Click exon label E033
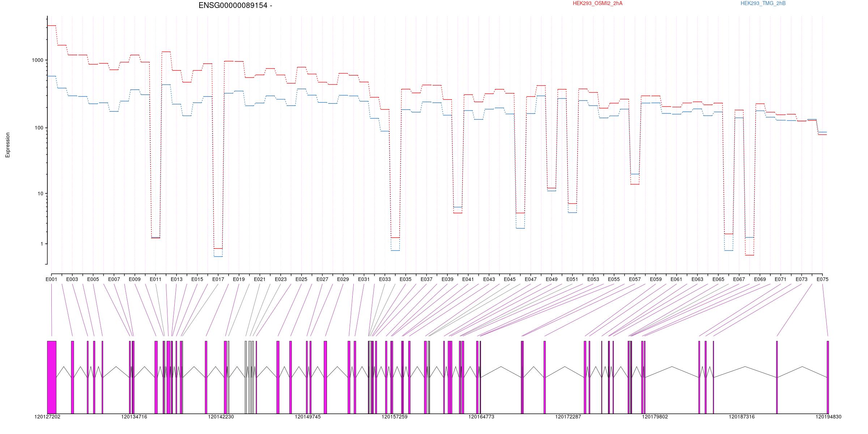This screenshot has height=434, width=868. pos(385,279)
